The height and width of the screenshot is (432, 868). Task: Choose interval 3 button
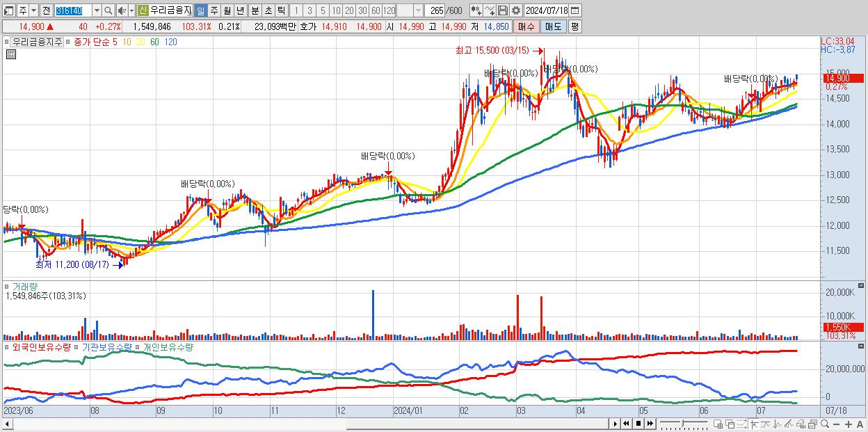tap(310, 10)
